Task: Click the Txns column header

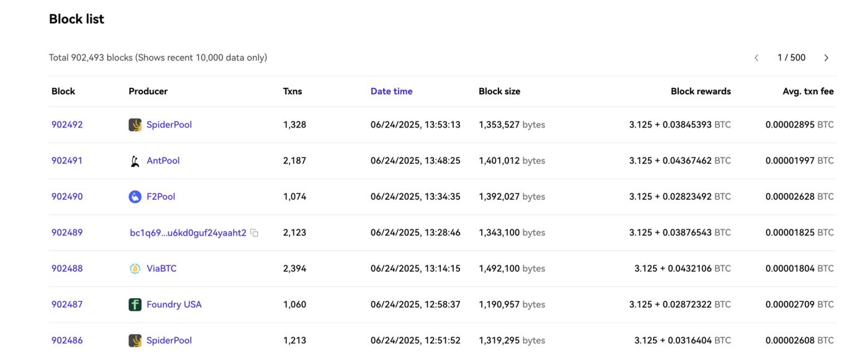Action: [293, 91]
